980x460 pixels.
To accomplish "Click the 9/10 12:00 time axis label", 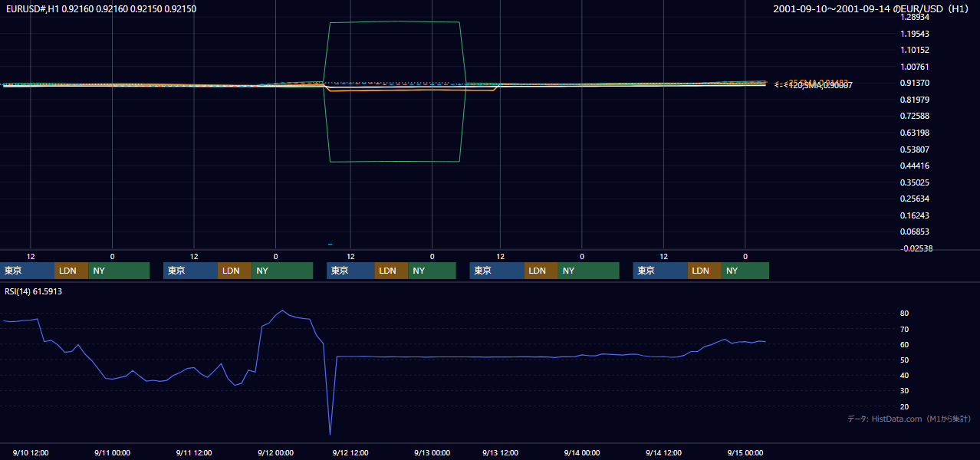I will 31,452.
